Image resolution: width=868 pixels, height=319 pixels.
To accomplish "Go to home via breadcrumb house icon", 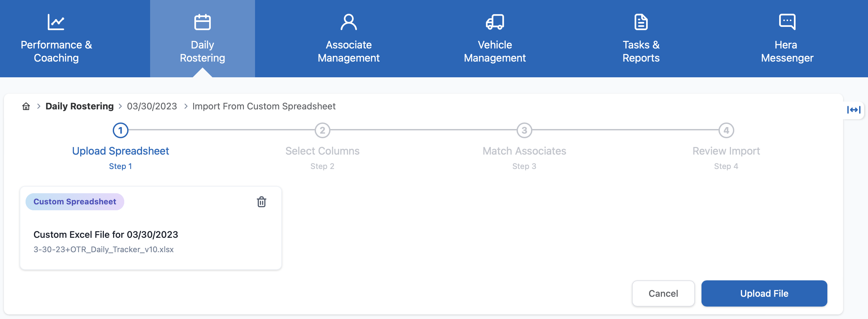I will click(26, 106).
